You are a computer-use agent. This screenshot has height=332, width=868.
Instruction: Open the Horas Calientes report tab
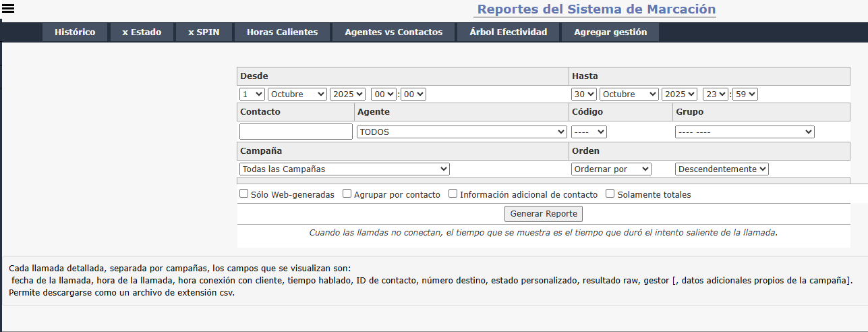pos(282,32)
